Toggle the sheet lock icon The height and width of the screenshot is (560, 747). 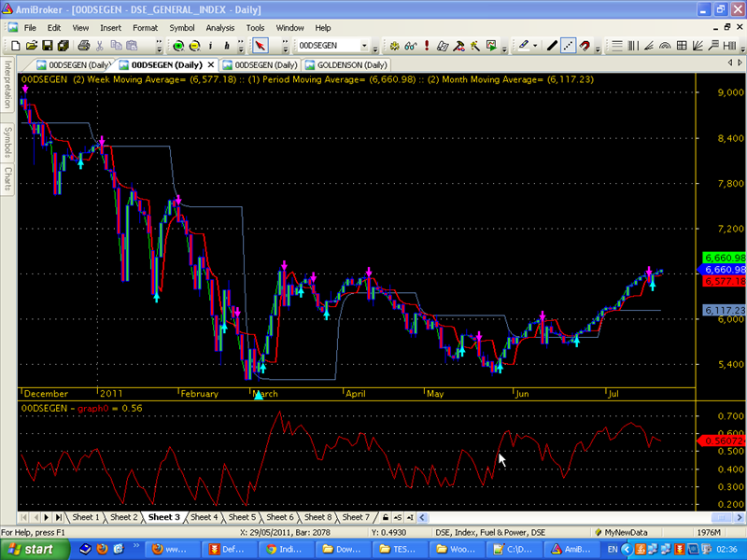[x=385, y=517]
